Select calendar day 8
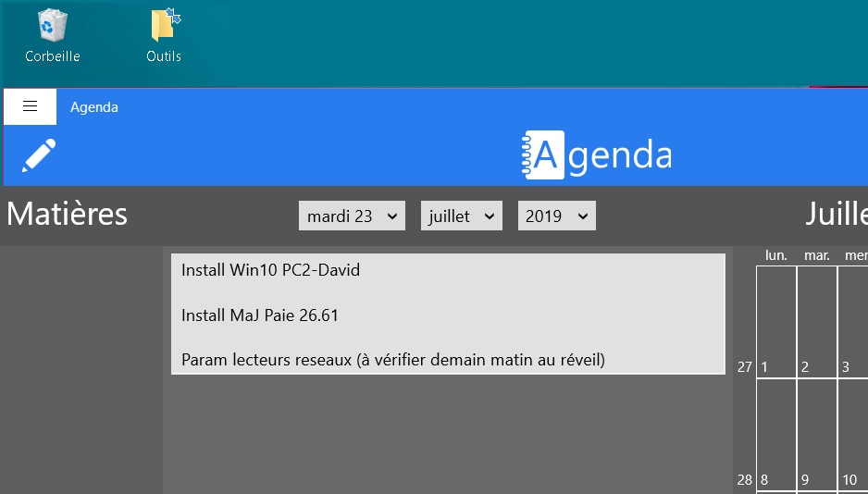 click(776, 435)
